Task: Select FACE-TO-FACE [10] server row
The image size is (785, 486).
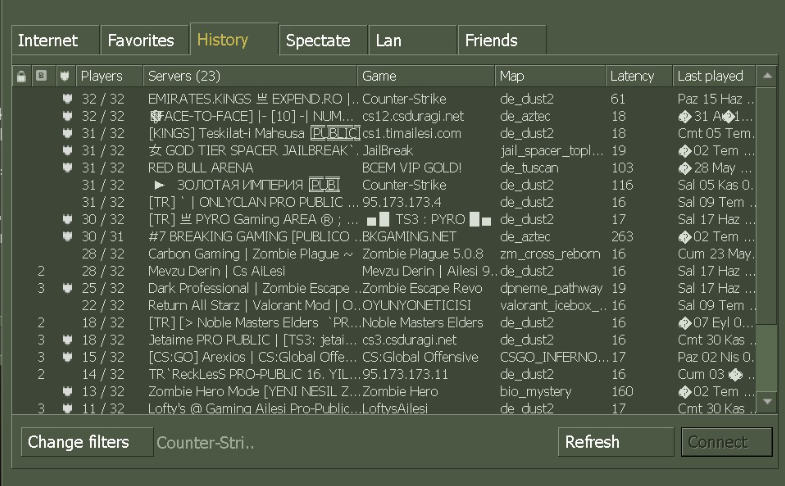Action: coord(252,116)
